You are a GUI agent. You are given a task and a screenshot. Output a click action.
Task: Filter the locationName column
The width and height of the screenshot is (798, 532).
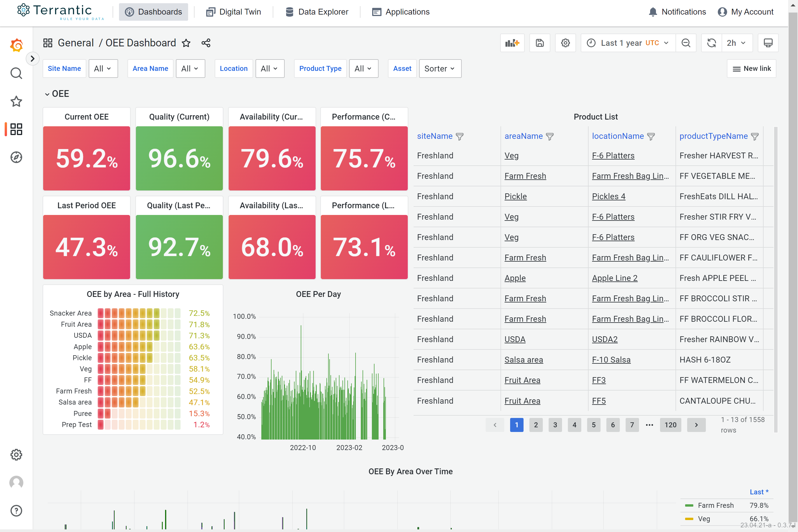click(x=651, y=136)
